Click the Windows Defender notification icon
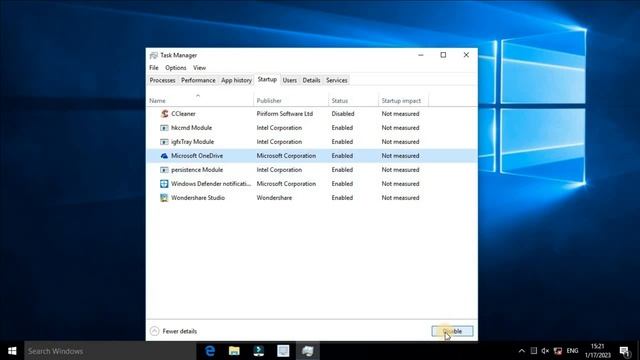640x360 pixels. 164,184
